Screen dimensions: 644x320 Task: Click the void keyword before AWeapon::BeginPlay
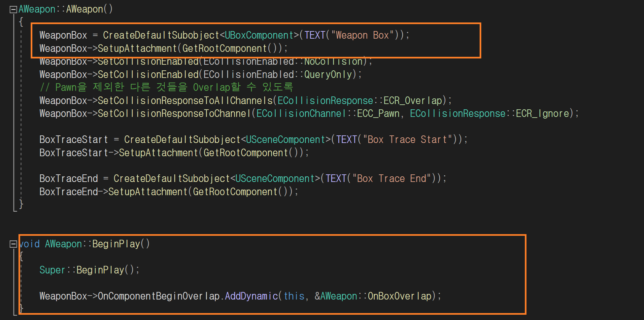pyautogui.click(x=30, y=244)
